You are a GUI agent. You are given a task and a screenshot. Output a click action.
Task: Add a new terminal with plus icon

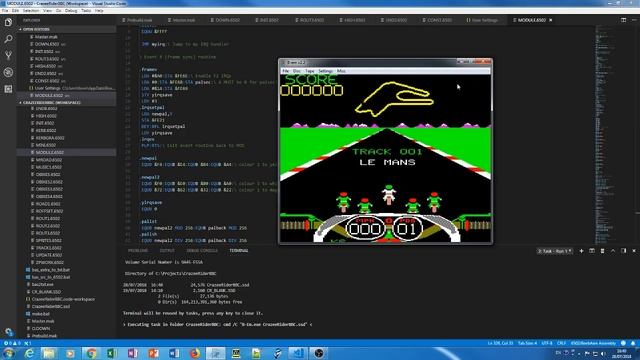(581, 251)
